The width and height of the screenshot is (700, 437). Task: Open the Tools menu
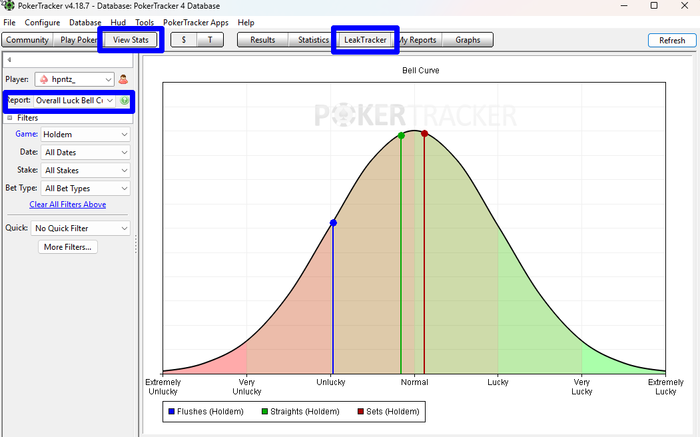coord(145,22)
